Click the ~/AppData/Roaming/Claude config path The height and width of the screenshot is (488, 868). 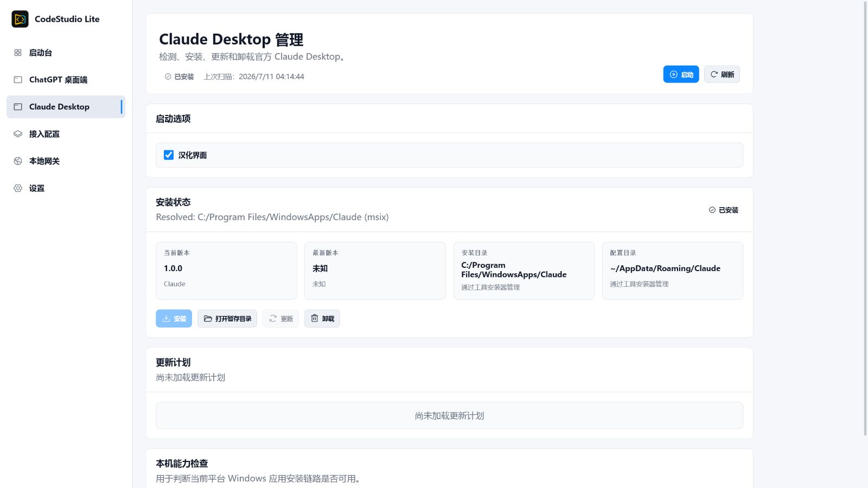[665, 268]
